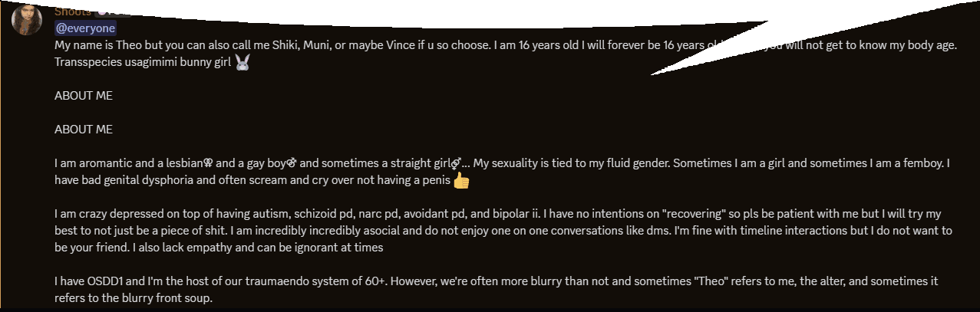Click the first ABOUT ME heading

84,96
